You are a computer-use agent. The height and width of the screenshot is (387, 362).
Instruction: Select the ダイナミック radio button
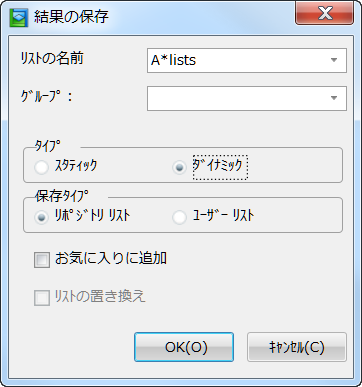coord(179,167)
